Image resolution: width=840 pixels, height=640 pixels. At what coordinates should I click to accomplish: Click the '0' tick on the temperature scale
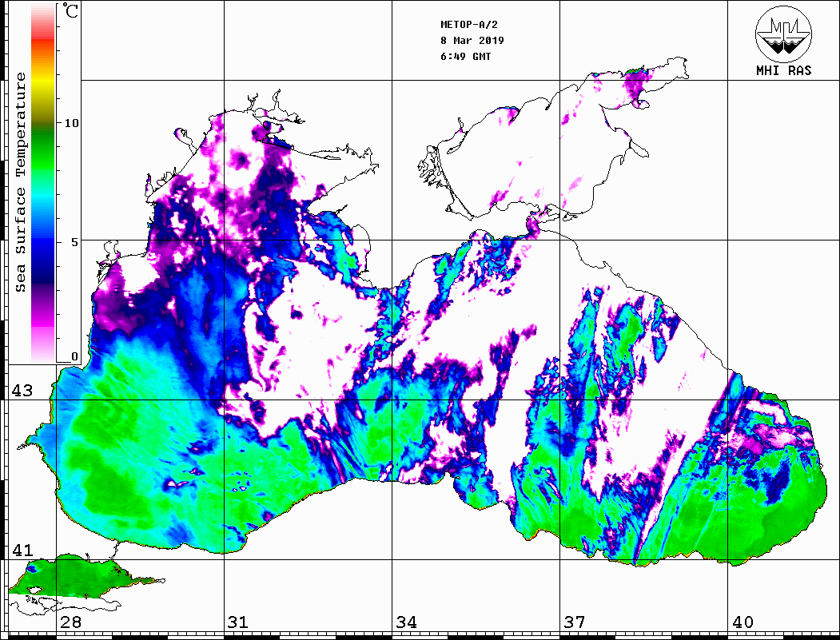tap(74, 356)
